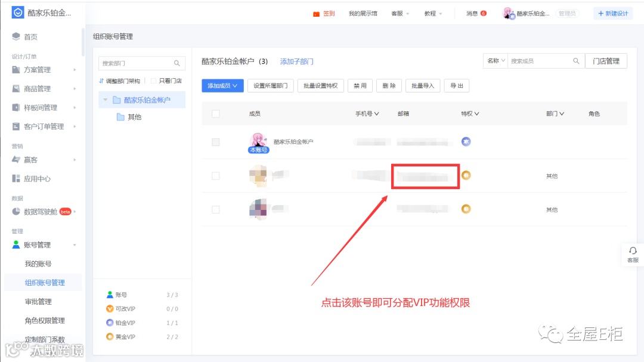Click the 本账号 member avatar
The image size is (644, 362).
point(258,141)
